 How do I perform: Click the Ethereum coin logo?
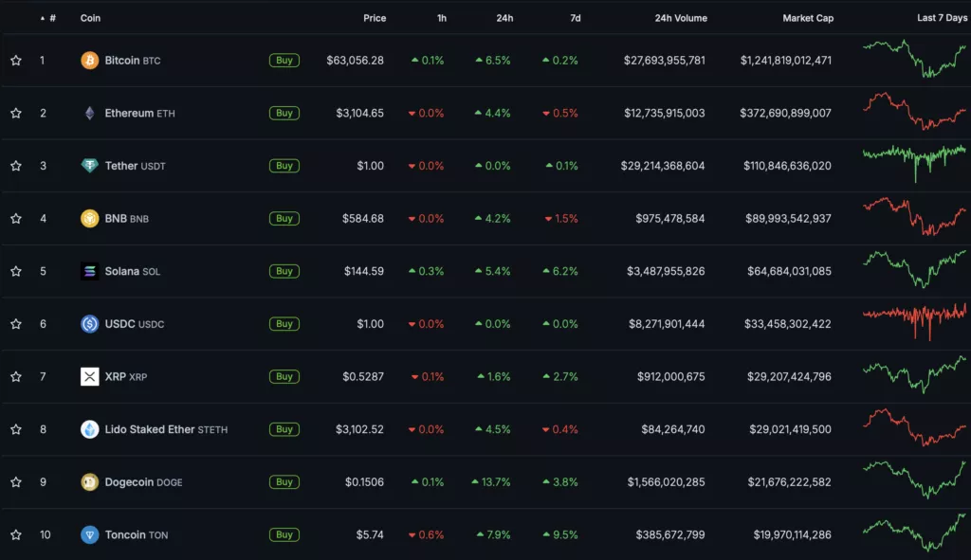click(x=90, y=113)
